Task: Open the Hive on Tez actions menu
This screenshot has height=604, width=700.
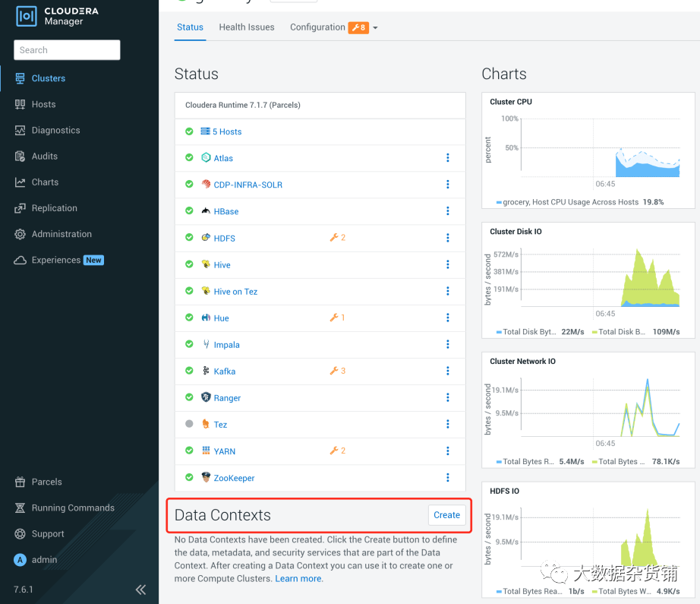Action: click(448, 291)
